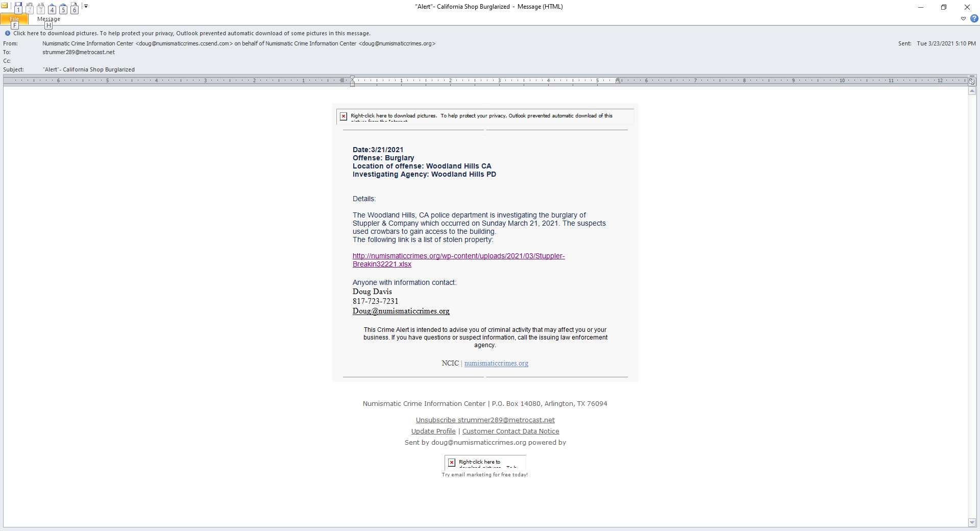
Task: Switch to the Message tab
Action: [x=48, y=19]
